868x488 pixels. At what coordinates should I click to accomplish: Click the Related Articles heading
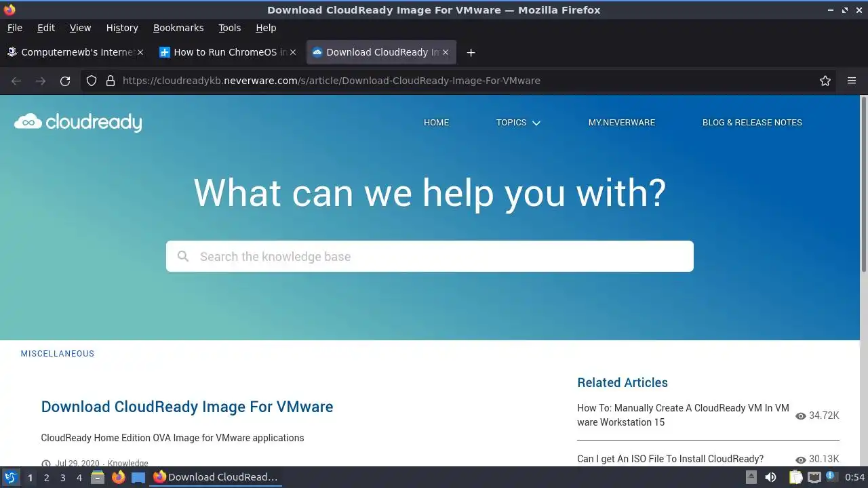(623, 382)
